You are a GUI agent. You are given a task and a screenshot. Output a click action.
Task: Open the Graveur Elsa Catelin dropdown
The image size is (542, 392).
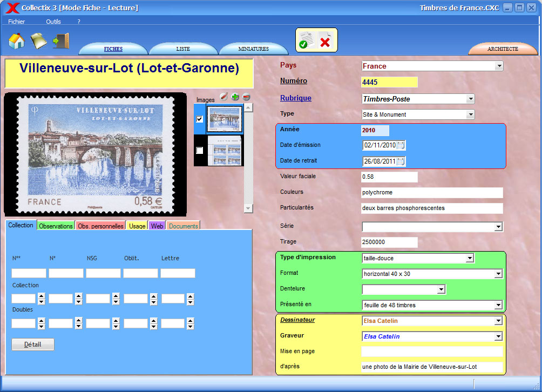pyautogui.click(x=498, y=336)
